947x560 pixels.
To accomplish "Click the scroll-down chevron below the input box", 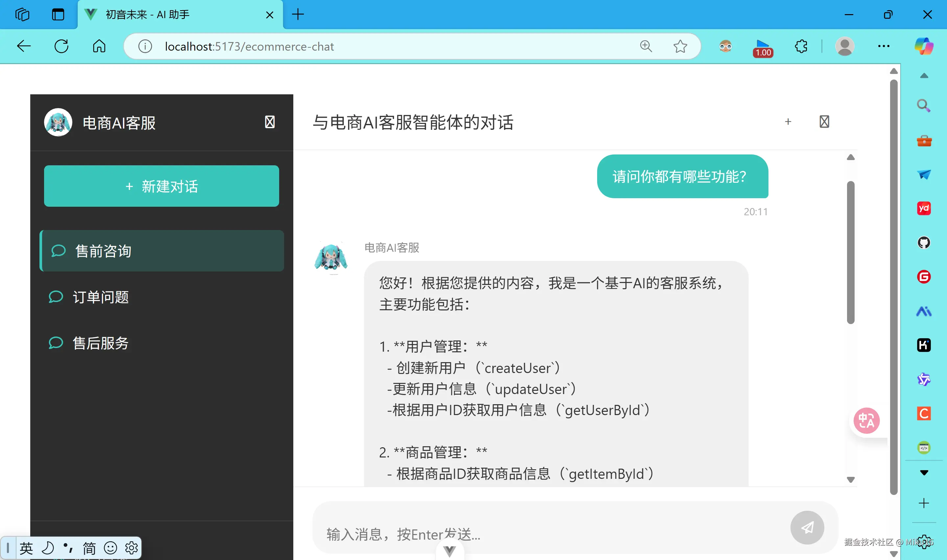I will [x=449, y=550].
